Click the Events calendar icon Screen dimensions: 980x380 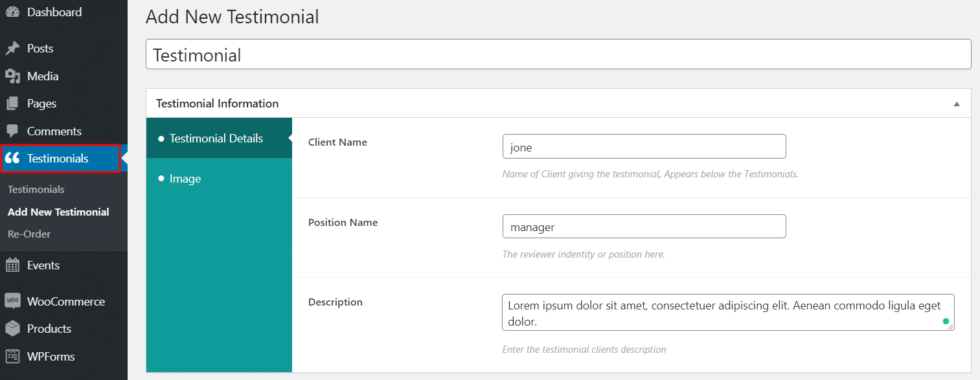12,265
